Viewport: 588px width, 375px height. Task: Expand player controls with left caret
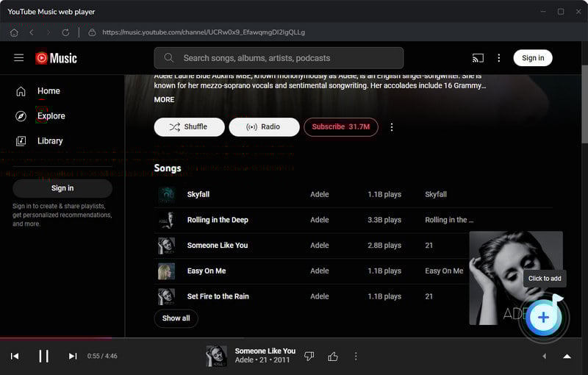545,356
